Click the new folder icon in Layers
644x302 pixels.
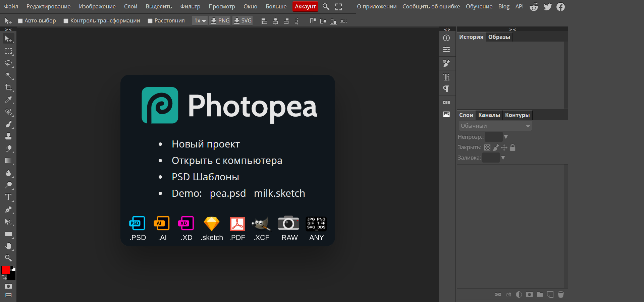point(540,295)
